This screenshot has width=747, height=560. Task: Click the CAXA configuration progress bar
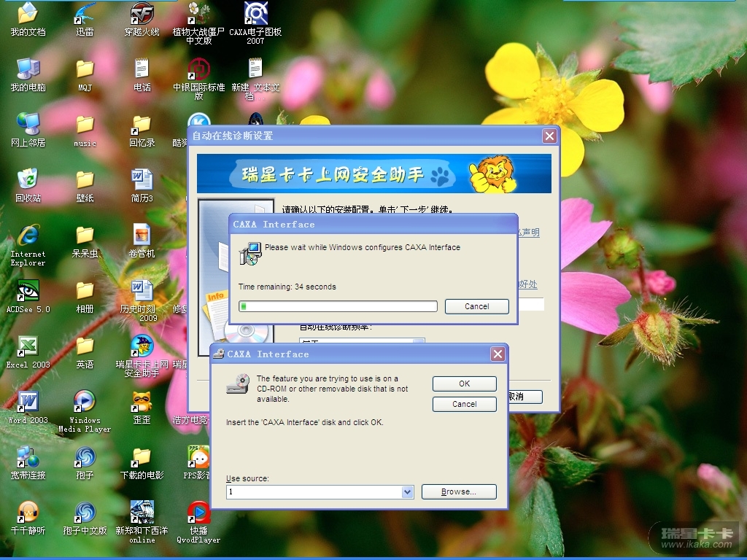(338, 306)
